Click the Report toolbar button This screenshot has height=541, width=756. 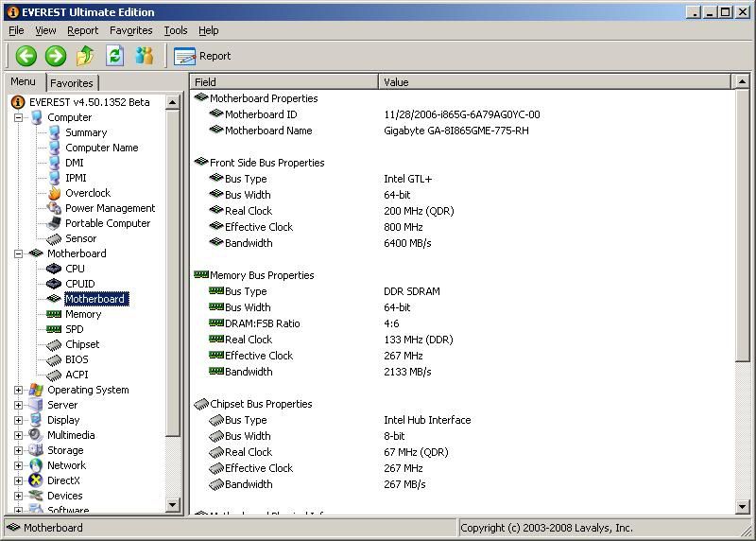(x=202, y=56)
